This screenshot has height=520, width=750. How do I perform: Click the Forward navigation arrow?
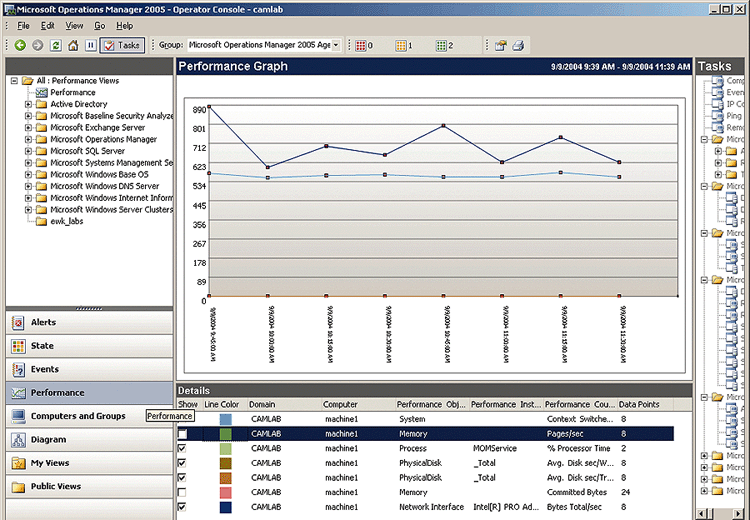37,45
